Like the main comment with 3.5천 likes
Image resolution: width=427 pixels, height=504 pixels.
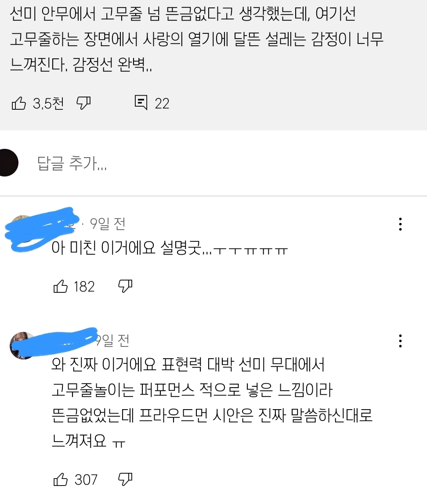[18, 103]
